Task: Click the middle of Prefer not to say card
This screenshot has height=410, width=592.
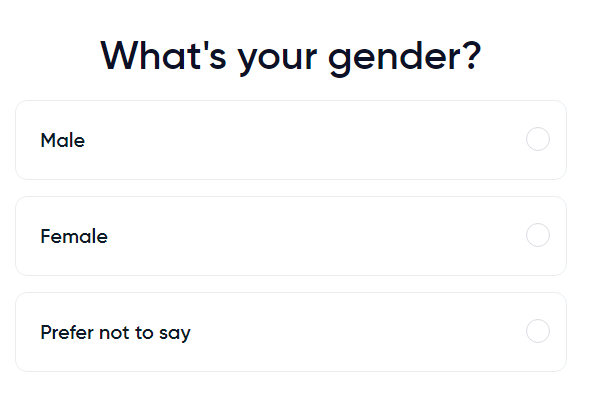Action: tap(291, 332)
